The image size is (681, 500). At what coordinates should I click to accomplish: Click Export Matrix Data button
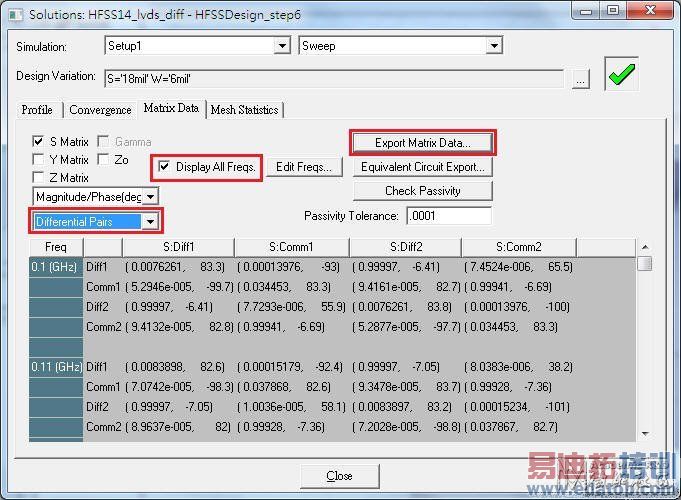[423, 142]
